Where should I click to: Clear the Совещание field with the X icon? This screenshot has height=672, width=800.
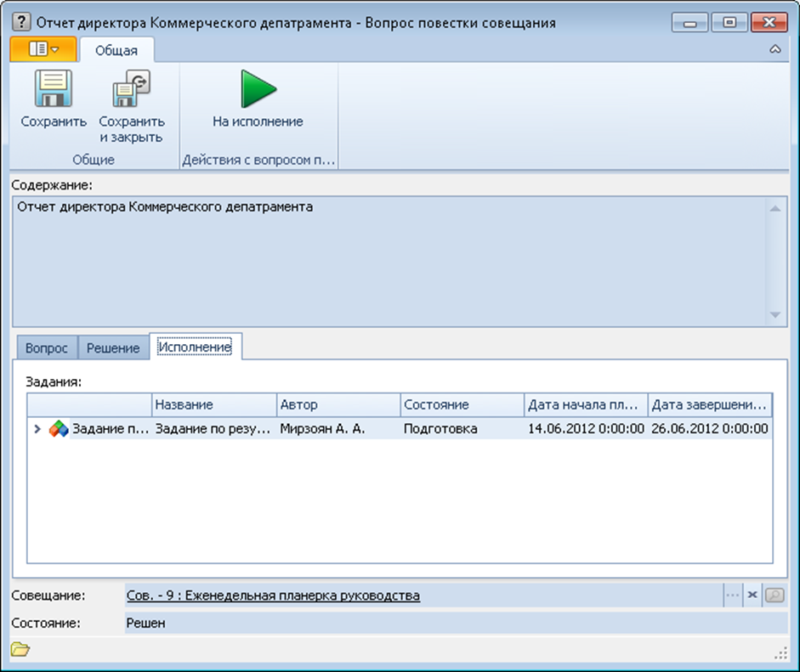coord(752,595)
